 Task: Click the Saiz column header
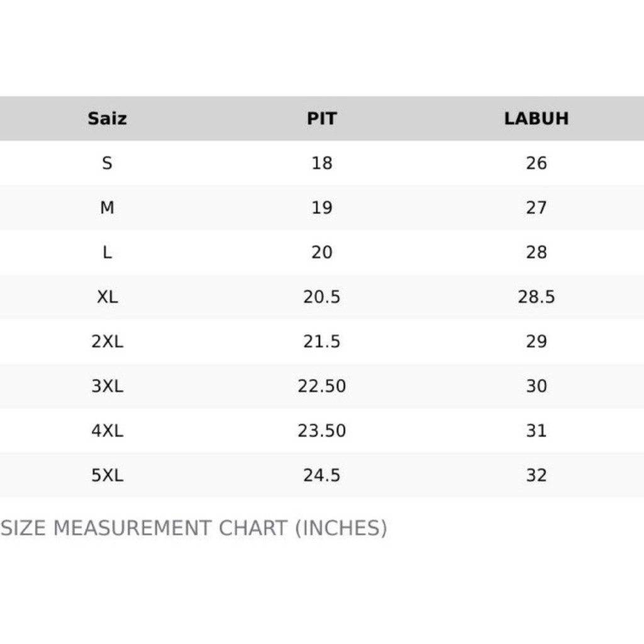tap(107, 118)
